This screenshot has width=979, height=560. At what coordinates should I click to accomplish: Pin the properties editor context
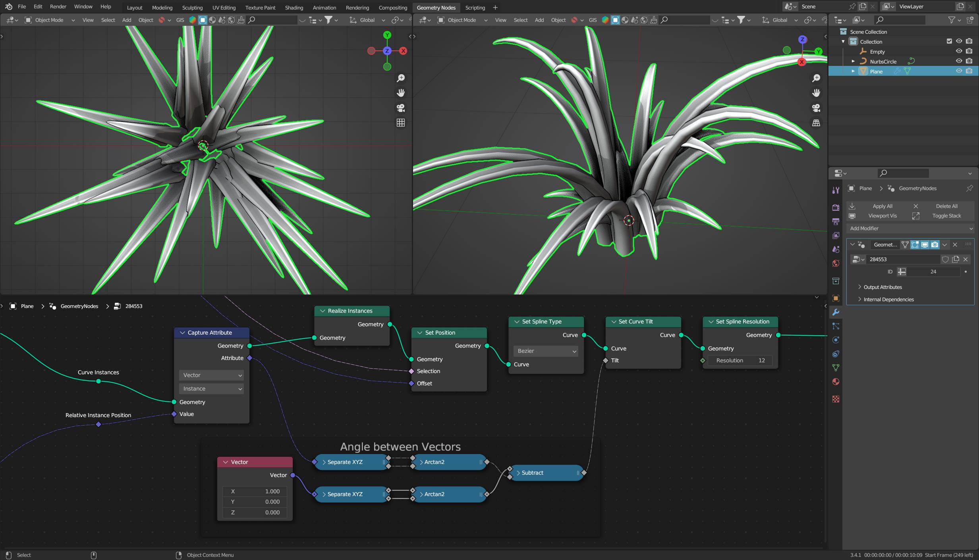[969, 188]
